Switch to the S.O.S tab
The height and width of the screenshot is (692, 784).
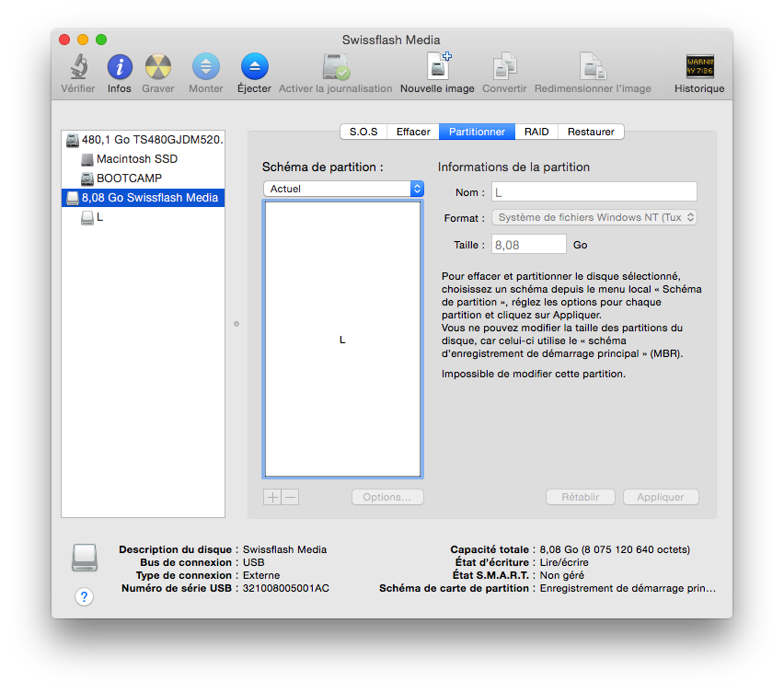coord(363,132)
